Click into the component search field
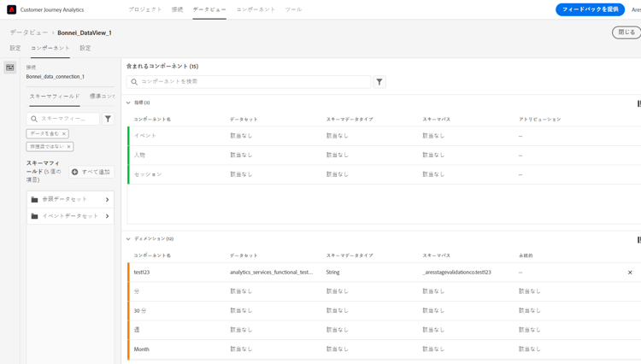This screenshot has height=364, width=641. click(x=249, y=82)
